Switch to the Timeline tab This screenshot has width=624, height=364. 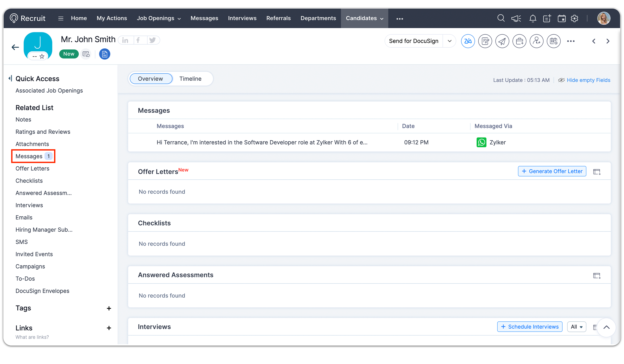coord(190,79)
